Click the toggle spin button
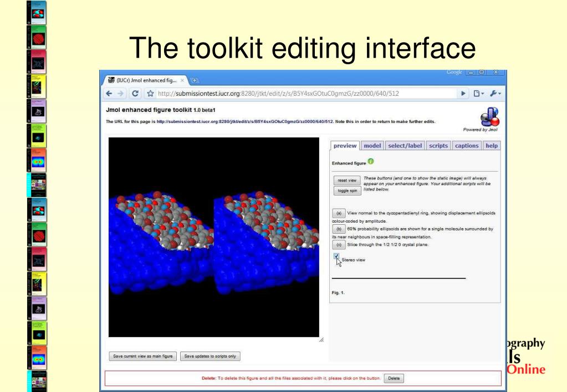Image resolution: width=567 pixels, height=392 pixels. click(347, 191)
